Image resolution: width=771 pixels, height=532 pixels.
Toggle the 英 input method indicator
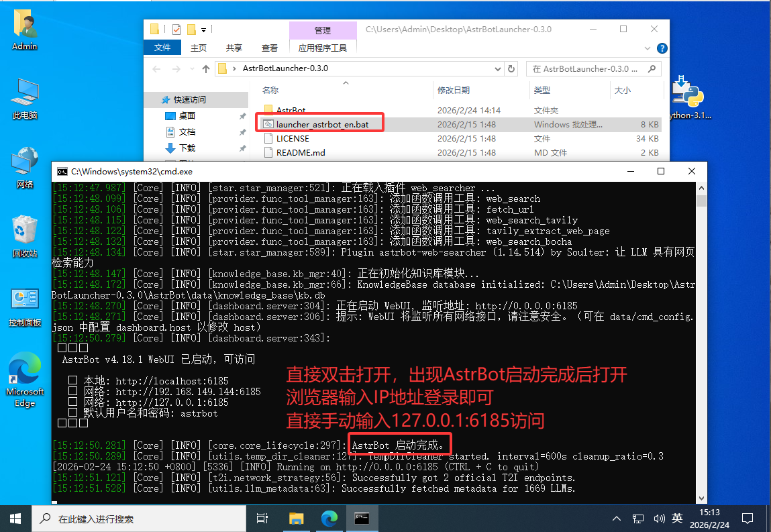(x=677, y=518)
